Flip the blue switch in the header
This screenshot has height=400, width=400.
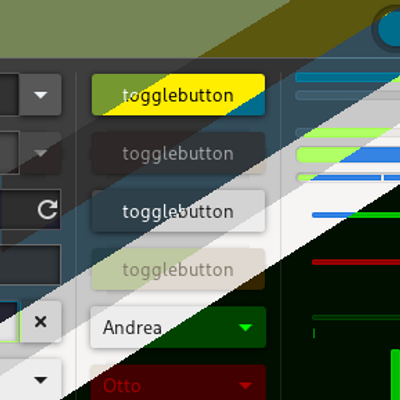tap(388, 29)
